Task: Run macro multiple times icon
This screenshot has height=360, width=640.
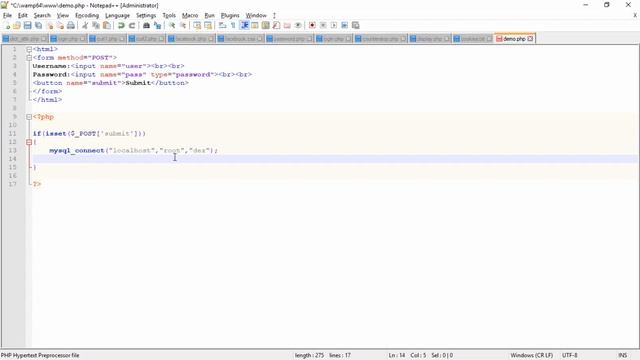Action: tap(344, 25)
